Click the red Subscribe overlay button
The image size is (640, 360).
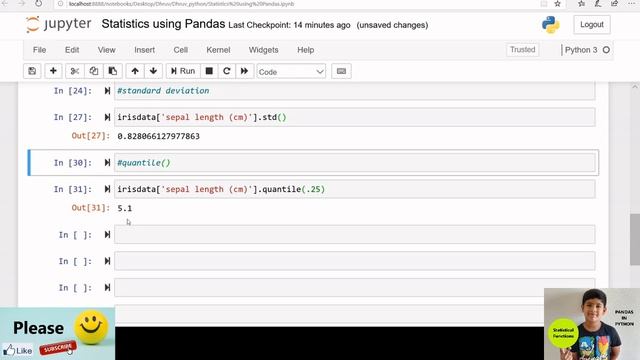point(58,348)
